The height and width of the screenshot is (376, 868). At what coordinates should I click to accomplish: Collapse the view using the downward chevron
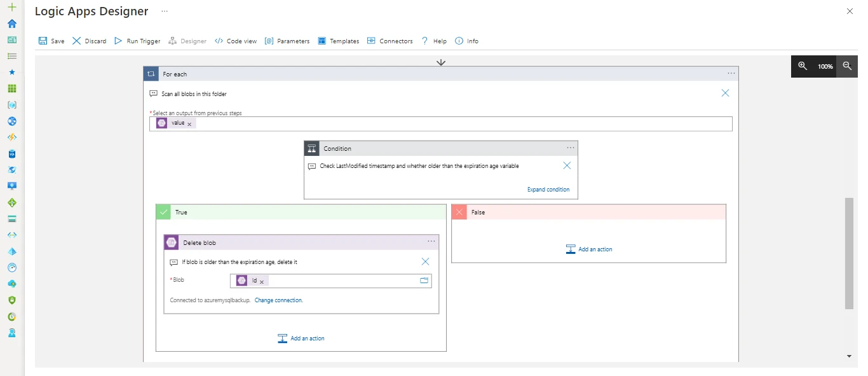click(x=440, y=62)
